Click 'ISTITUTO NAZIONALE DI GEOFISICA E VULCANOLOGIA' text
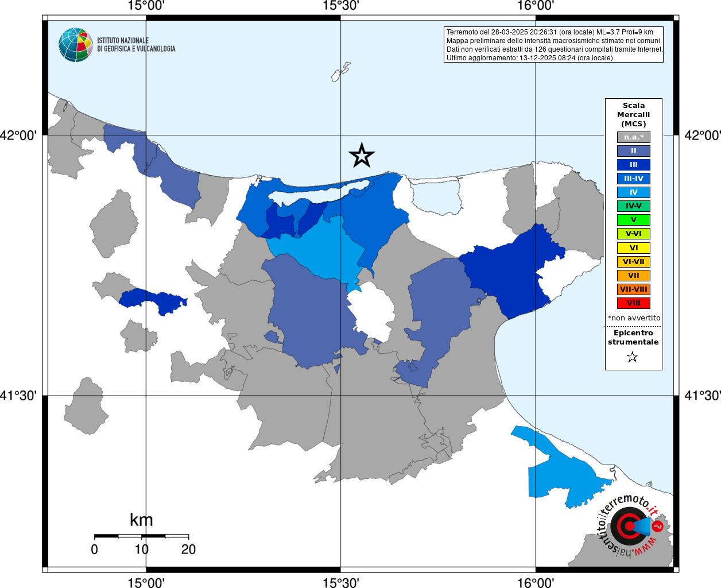This screenshot has width=721, height=588. (x=136, y=45)
